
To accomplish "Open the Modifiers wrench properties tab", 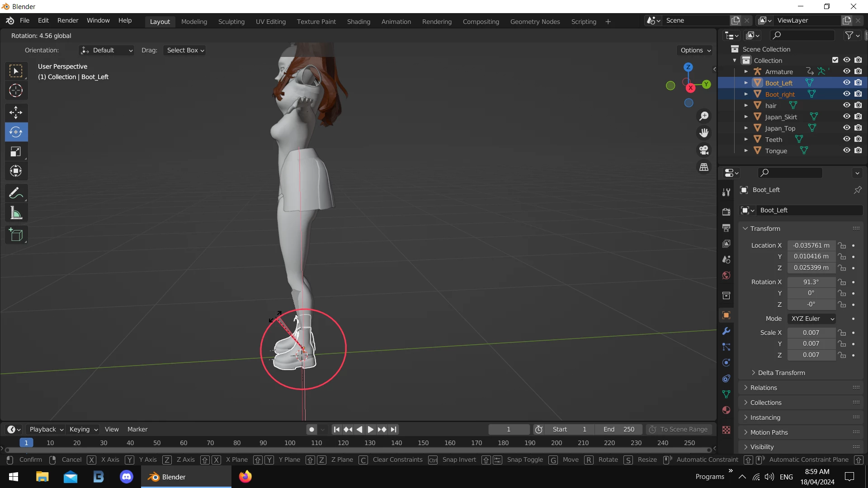I will 726,331.
